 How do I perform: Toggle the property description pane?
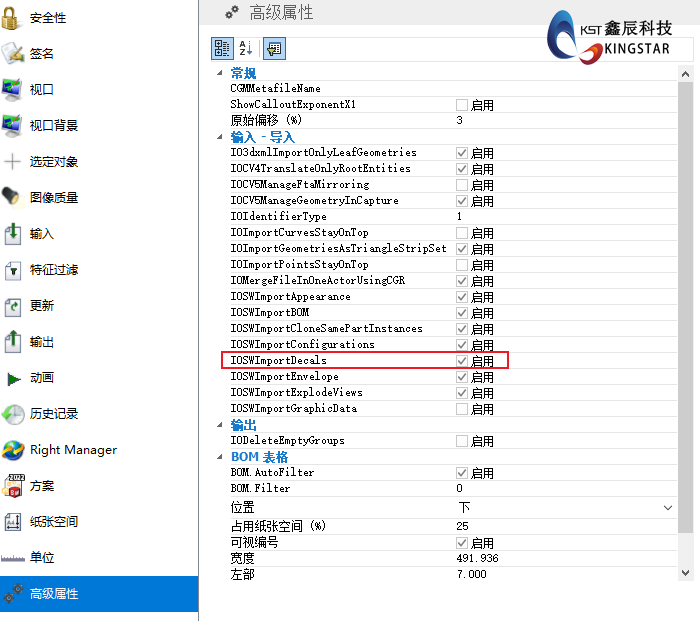pyautogui.click(x=274, y=48)
